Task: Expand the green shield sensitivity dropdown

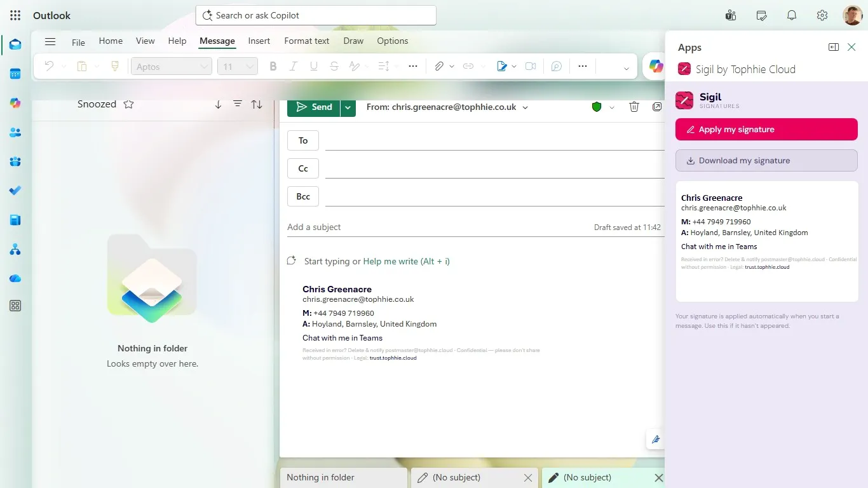Action: coord(612,107)
